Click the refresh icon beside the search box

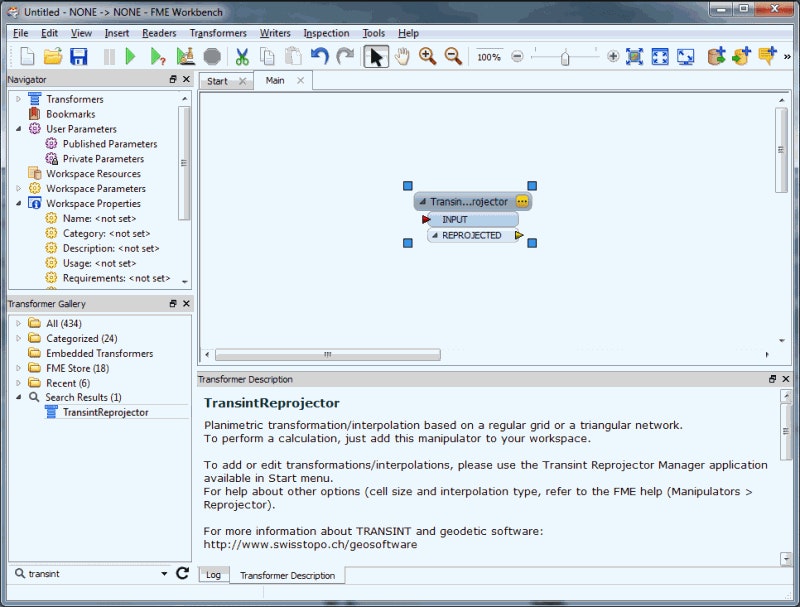(182, 574)
